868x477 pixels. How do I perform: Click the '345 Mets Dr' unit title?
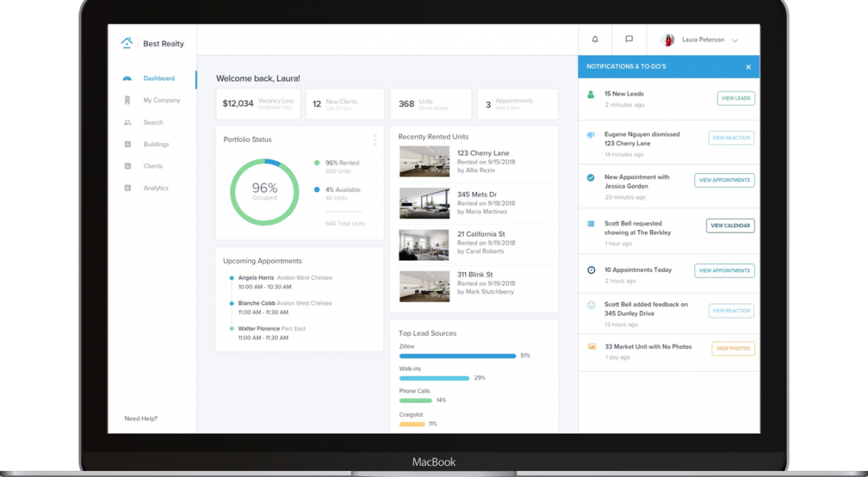pos(477,195)
